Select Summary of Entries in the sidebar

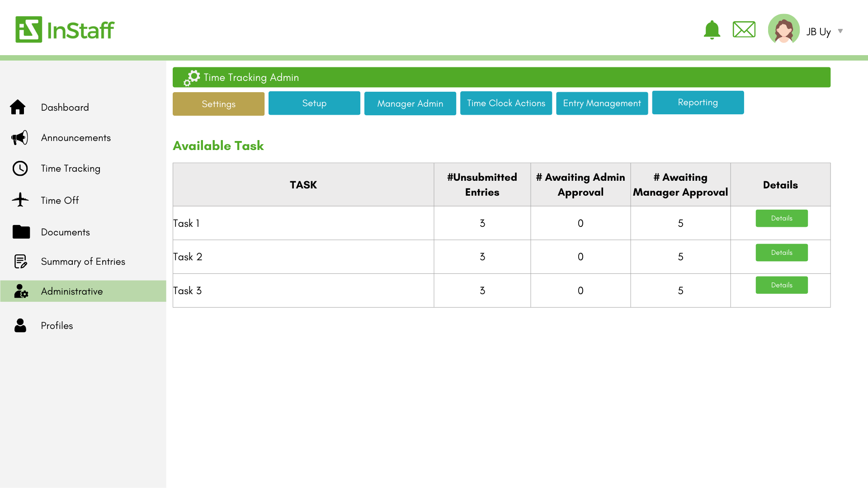83,262
